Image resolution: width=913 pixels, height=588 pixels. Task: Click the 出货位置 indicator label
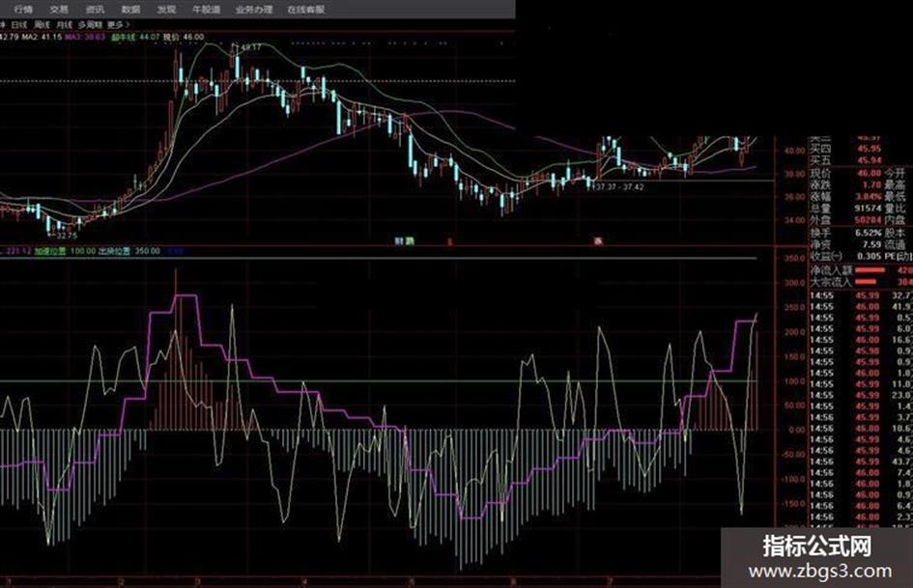pos(114,251)
